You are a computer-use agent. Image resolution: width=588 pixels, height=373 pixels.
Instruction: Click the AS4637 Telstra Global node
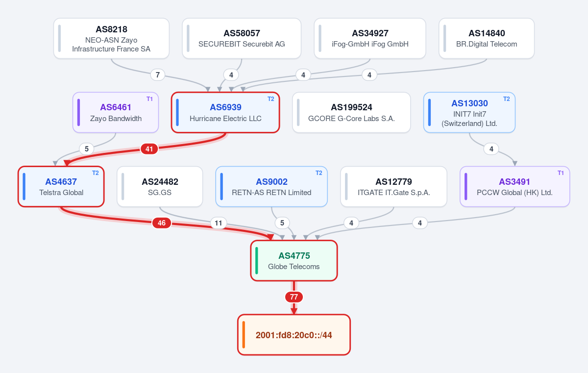click(61, 187)
